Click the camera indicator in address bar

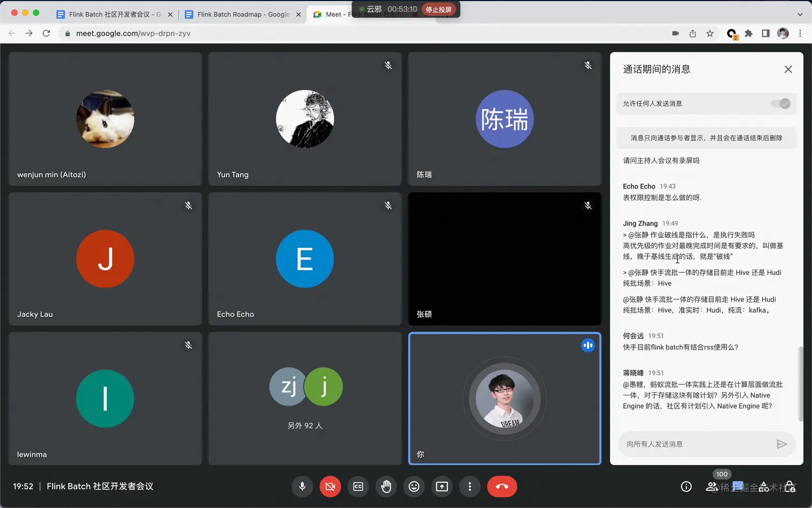pyautogui.click(x=676, y=33)
